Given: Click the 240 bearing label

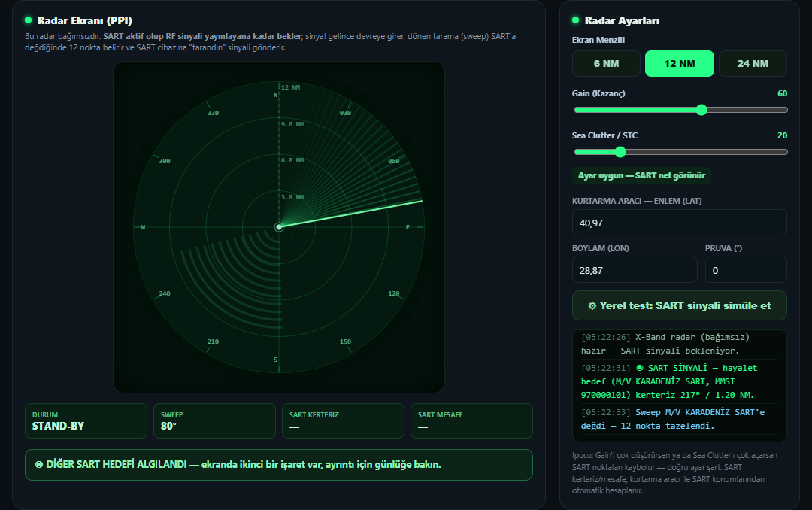Looking at the screenshot, I should tap(165, 294).
